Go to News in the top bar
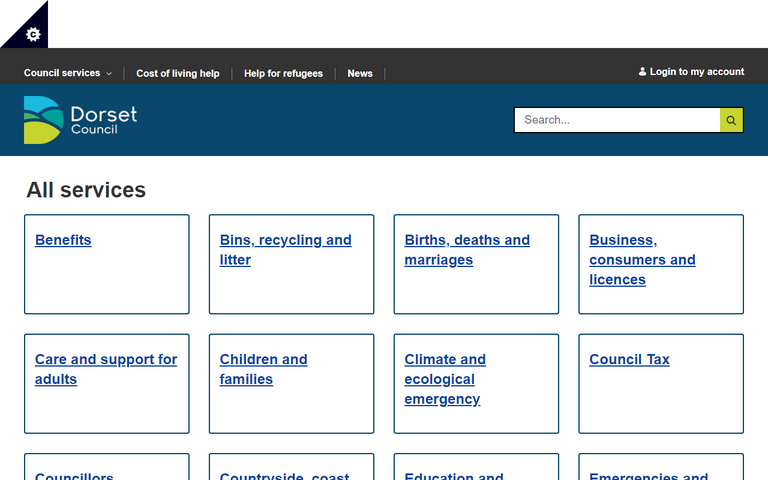Viewport: 768px width, 480px height. (360, 73)
